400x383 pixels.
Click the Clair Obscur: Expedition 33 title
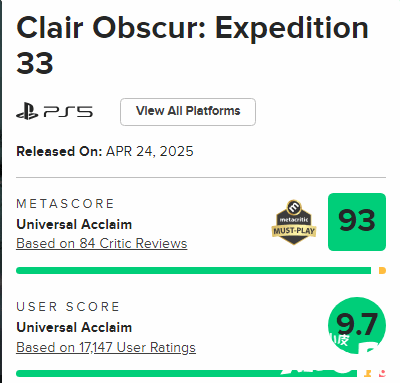[192, 45]
